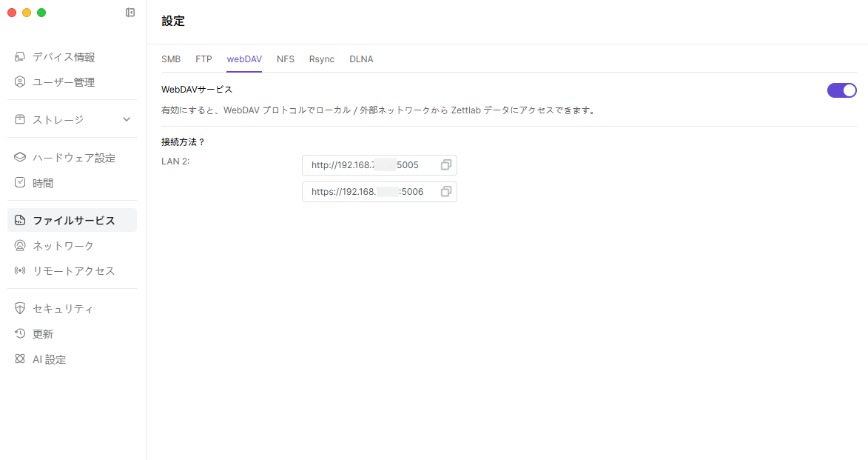Copy the https port 5006 address
Screen dimensions: 868x460
(x=445, y=192)
